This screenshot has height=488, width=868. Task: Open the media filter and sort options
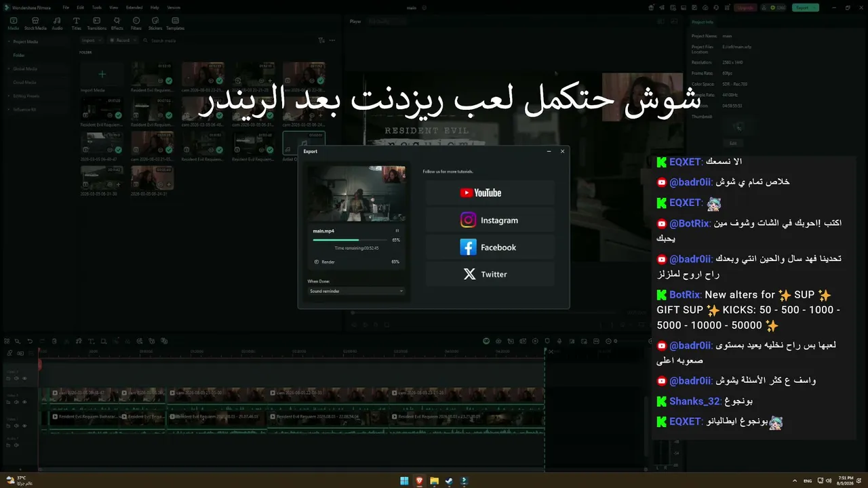321,41
